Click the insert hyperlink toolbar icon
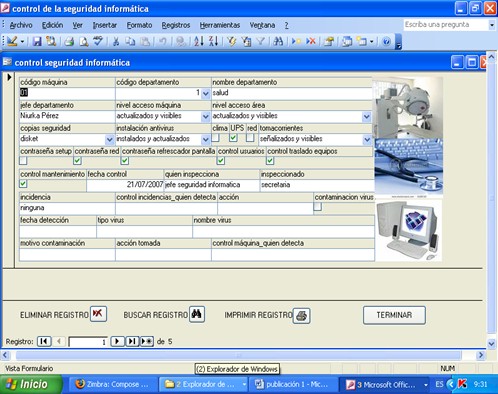 [181, 41]
